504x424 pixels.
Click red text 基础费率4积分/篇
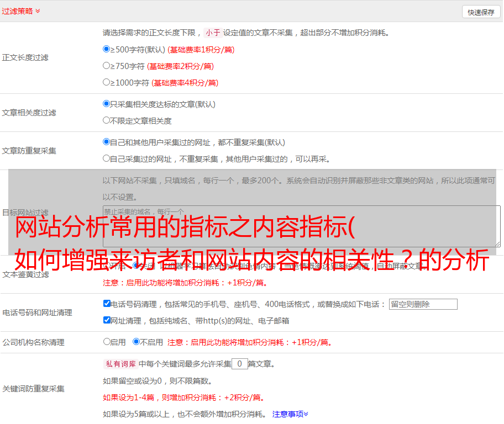[185, 83]
